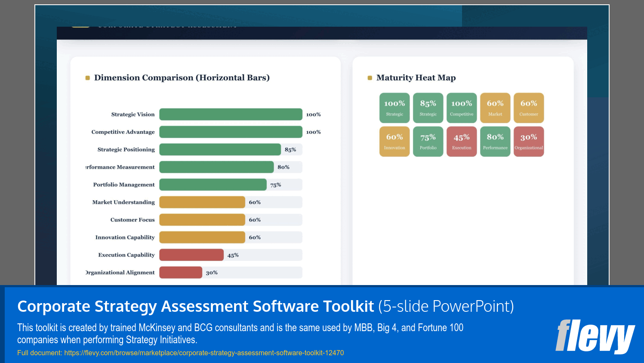644x363 pixels.
Task: Click the Organizational Alignment 30% red bar
Action: 181,273
